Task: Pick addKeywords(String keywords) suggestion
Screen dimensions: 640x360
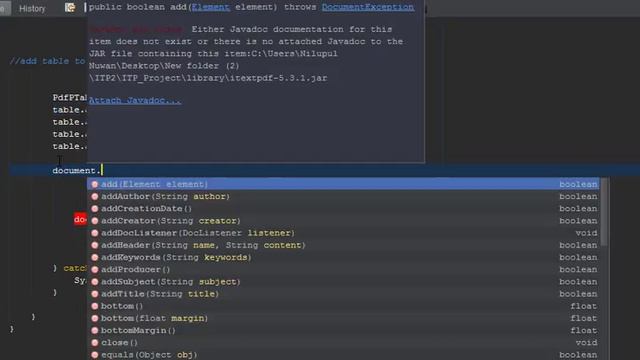Action: [343, 258]
